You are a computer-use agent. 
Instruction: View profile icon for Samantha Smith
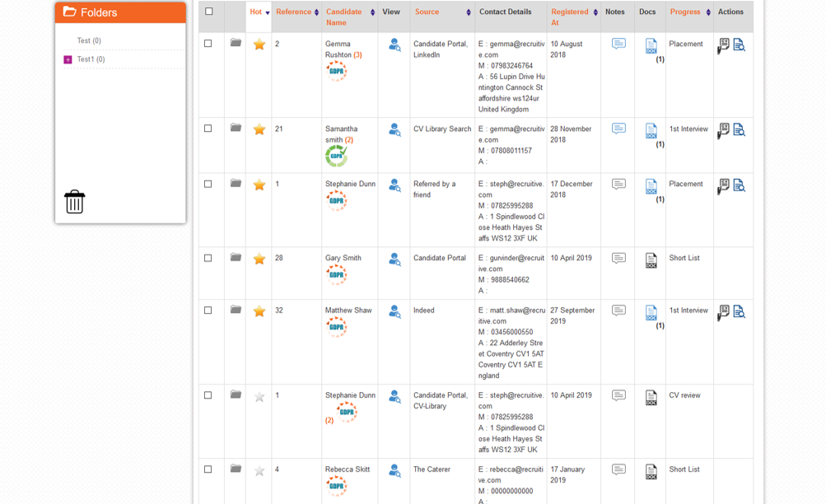pos(394,129)
